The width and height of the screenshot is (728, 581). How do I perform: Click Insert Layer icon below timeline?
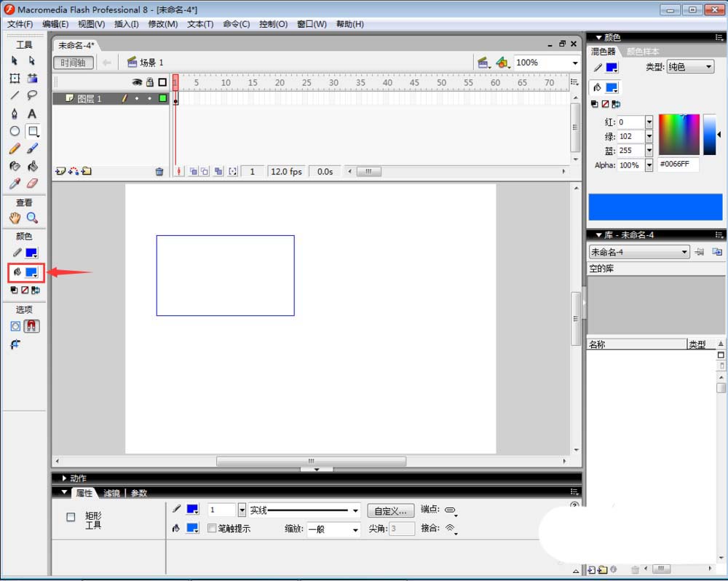pos(60,171)
